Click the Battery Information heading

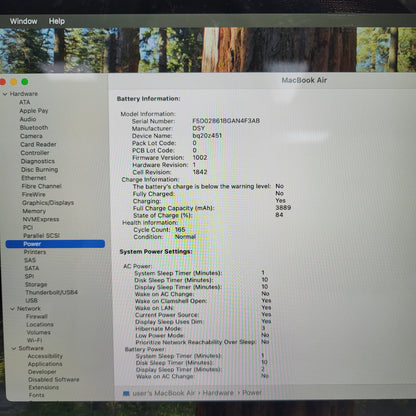pyautogui.click(x=149, y=99)
